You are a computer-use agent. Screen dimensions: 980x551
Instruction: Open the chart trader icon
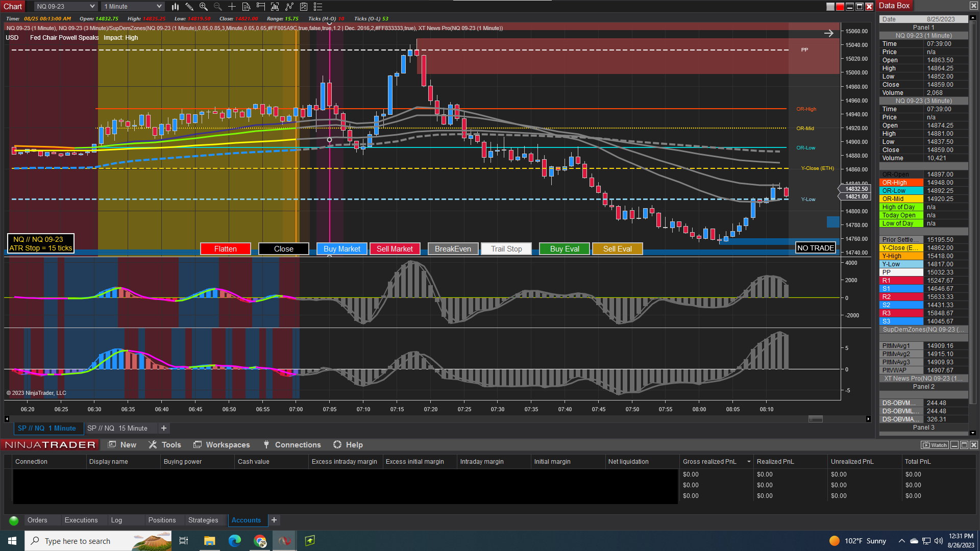261,7
